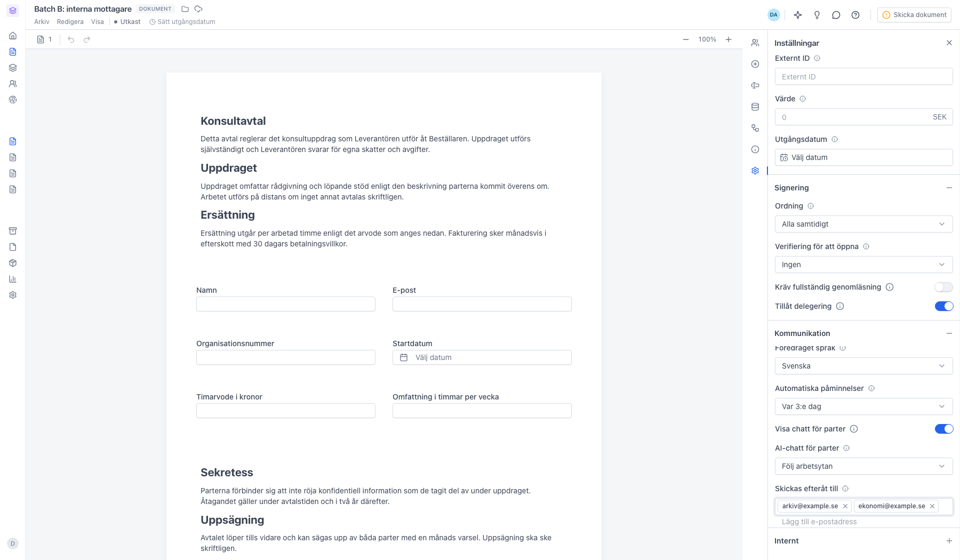Click the Utgångsdatum 'Välj datum' field
Screen dimensions: 960x560
[863, 157]
